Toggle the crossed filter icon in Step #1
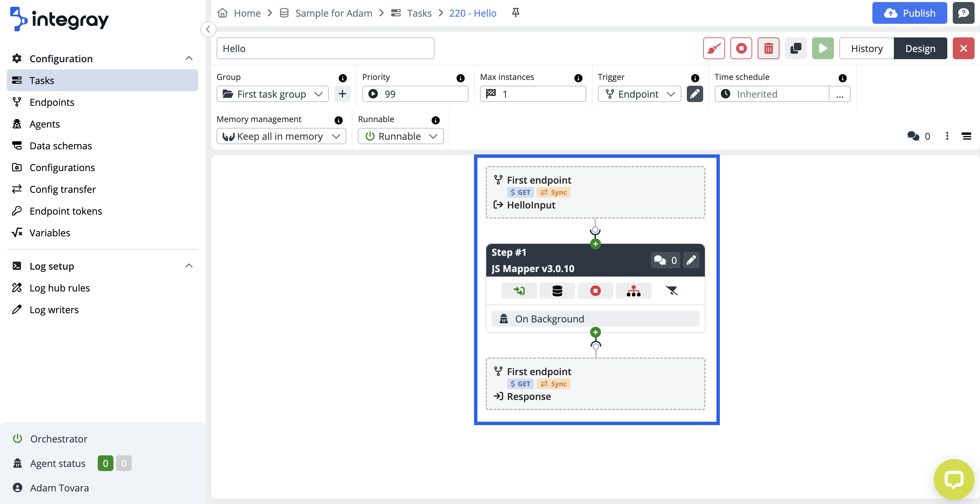Screen dimensions: 980x504 pos(671,291)
